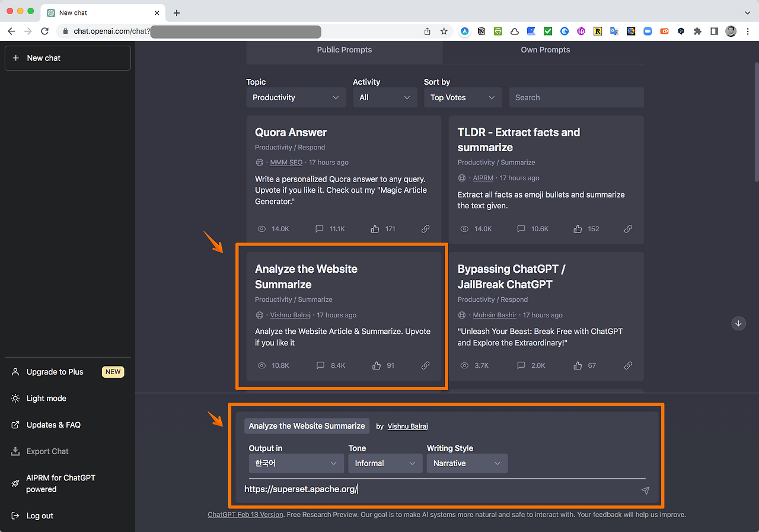
Task: Upvote the Quora Answer prompt
Action: [375, 229]
